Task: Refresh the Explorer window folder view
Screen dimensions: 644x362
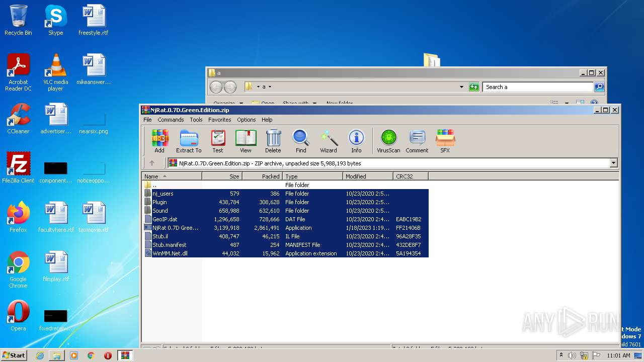Action: (x=474, y=87)
